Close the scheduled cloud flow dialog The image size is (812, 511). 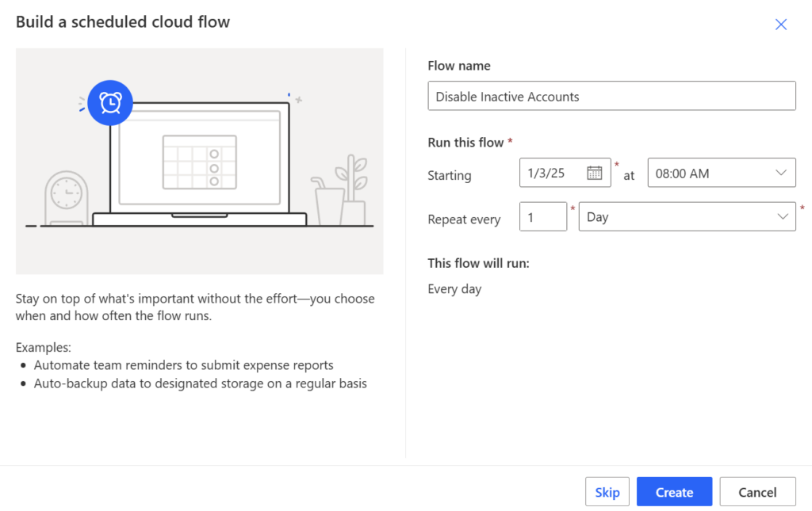point(780,25)
